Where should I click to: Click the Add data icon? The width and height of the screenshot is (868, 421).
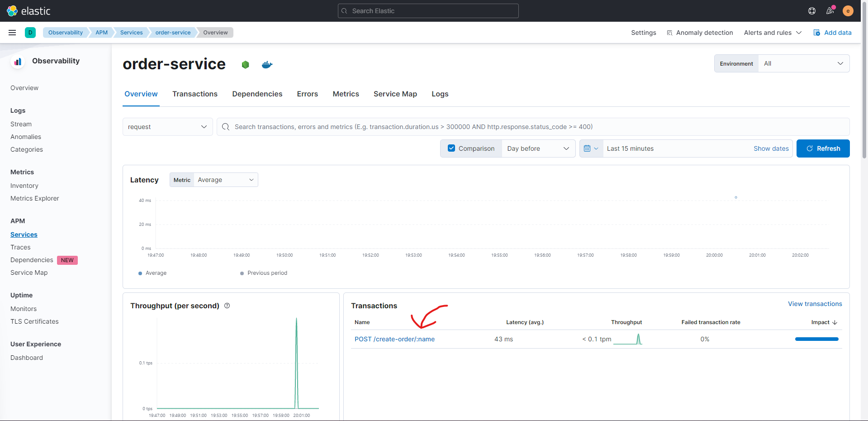coord(817,33)
